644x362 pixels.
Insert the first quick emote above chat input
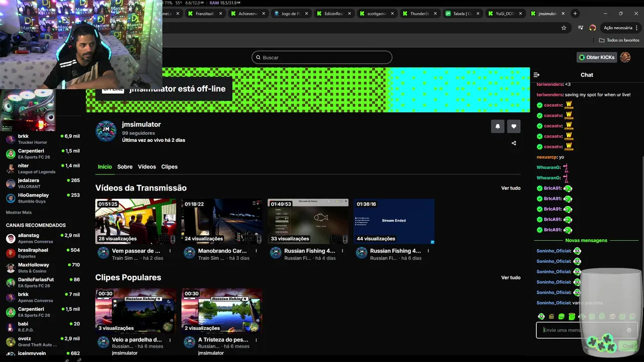pyautogui.click(x=541, y=317)
